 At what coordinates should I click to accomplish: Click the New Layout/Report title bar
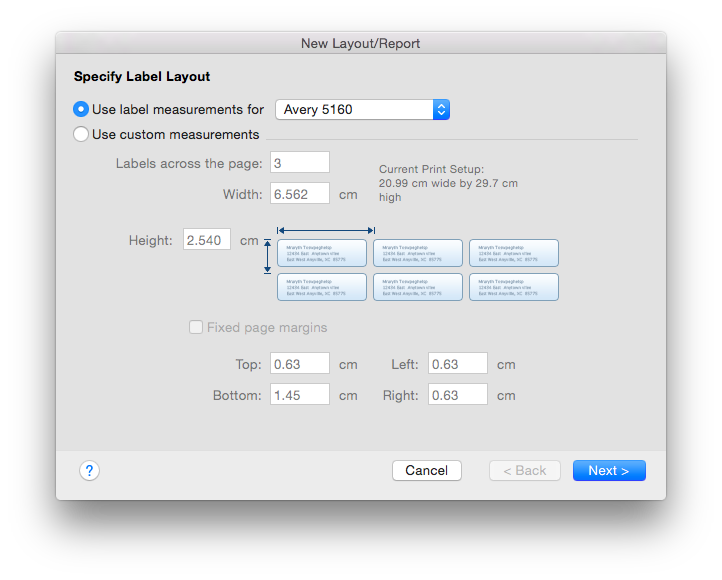[361, 43]
